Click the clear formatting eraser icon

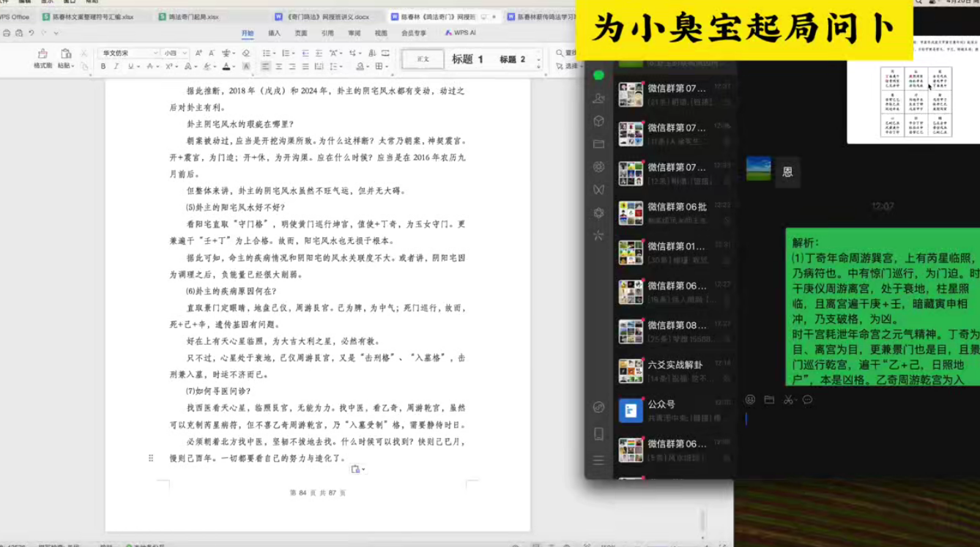(245, 53)
